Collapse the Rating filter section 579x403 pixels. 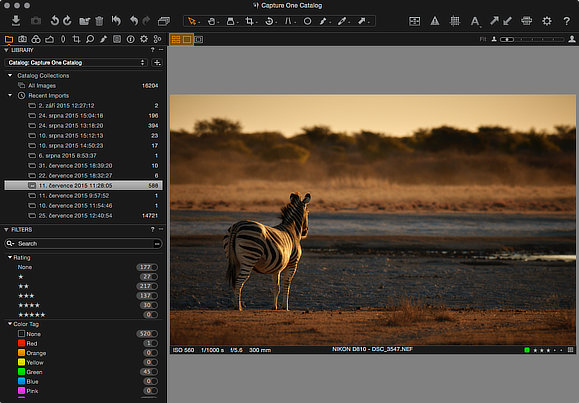[10, 257]
